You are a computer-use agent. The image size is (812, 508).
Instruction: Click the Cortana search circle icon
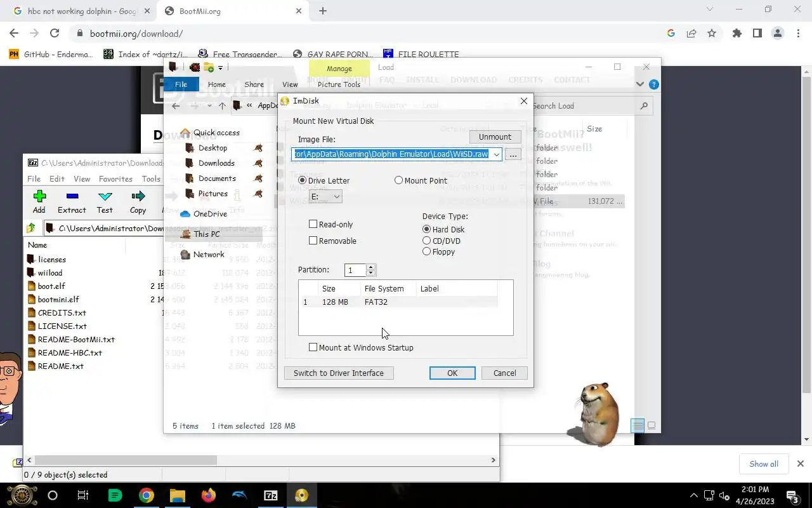pyautogui.click(x=53, y=495)
